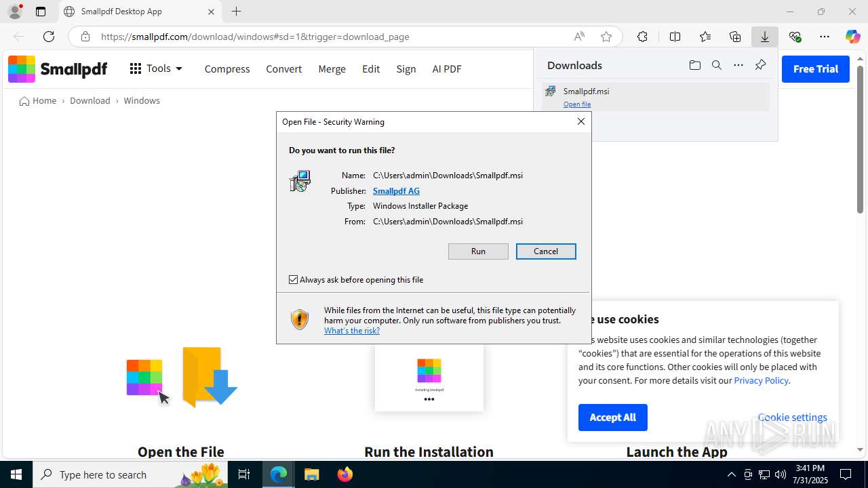Click Open file link under Smallpdf.msi
868x488 pixels.
pyautogui.click(x=577, y=104)
